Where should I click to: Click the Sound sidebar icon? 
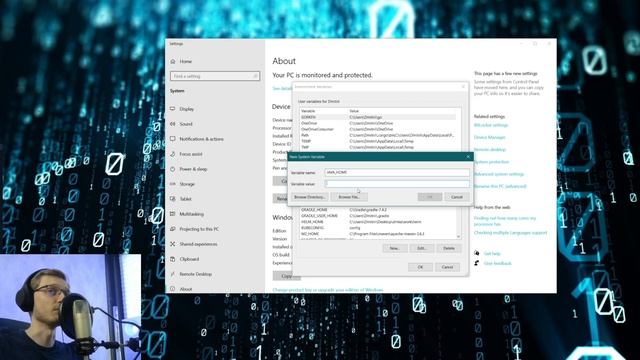tap(173, 124)
